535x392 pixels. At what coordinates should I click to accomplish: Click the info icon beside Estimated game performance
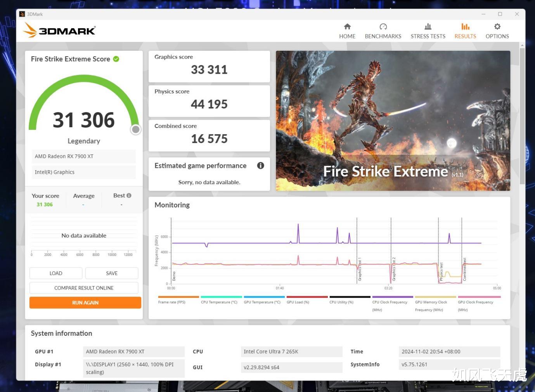click(261, 166)
